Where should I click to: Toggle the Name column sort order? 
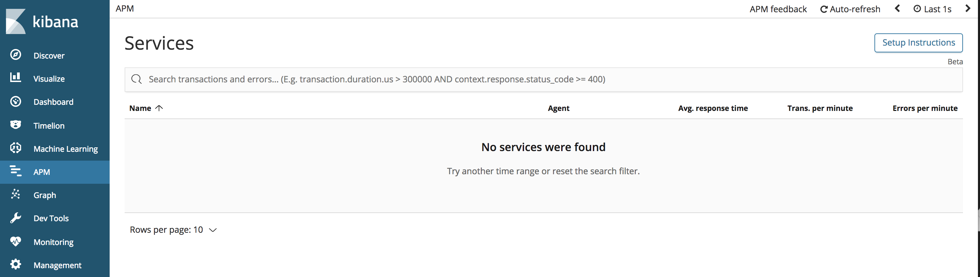click(145, 108)
